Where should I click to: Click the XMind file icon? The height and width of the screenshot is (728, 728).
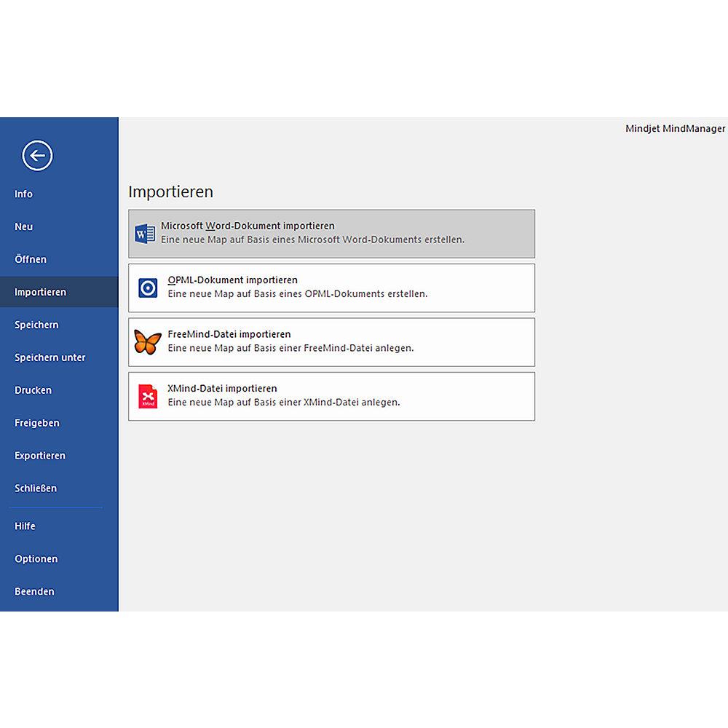[x=148, y=397]
